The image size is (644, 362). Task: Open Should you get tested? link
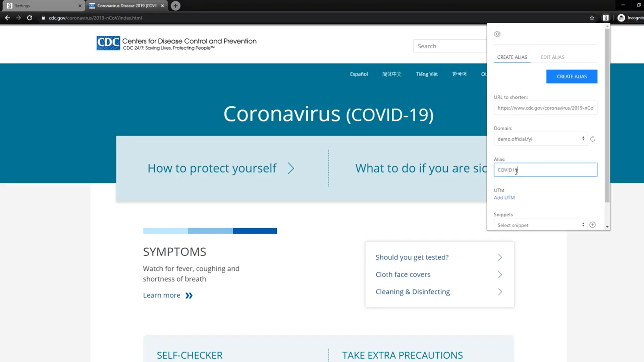(x=412, y=257)
